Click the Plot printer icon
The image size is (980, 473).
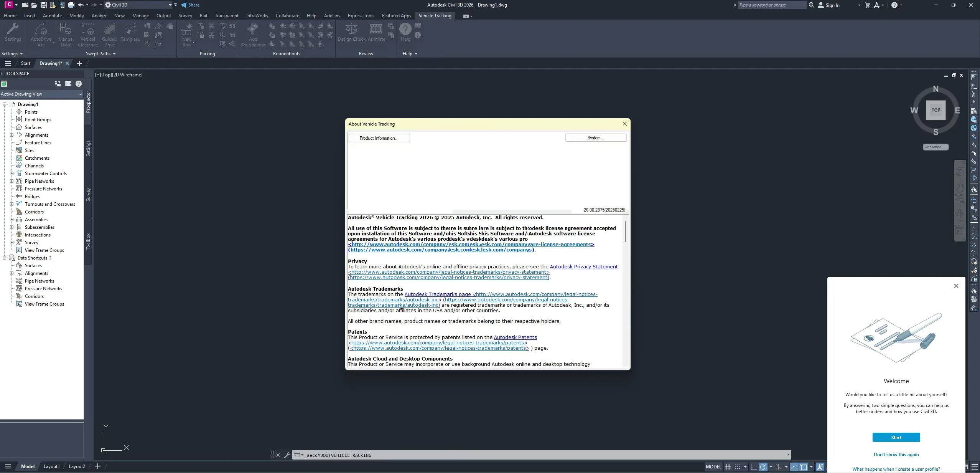[71, 5]
